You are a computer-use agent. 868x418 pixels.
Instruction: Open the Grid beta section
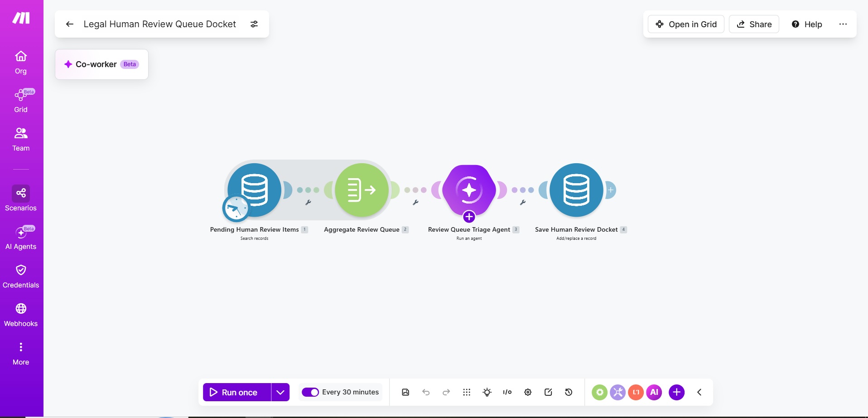click(21, 101)
